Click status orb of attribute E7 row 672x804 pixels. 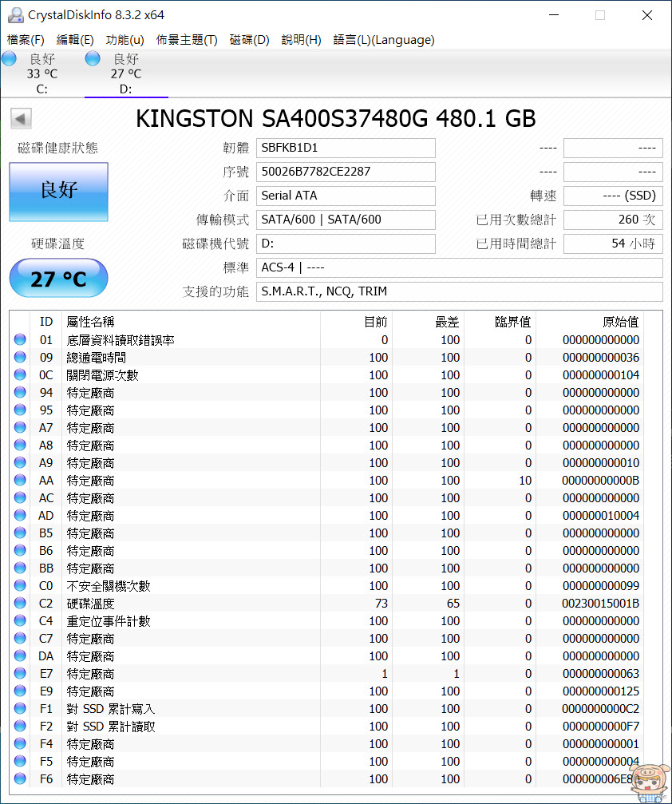[x=20, y=673]
